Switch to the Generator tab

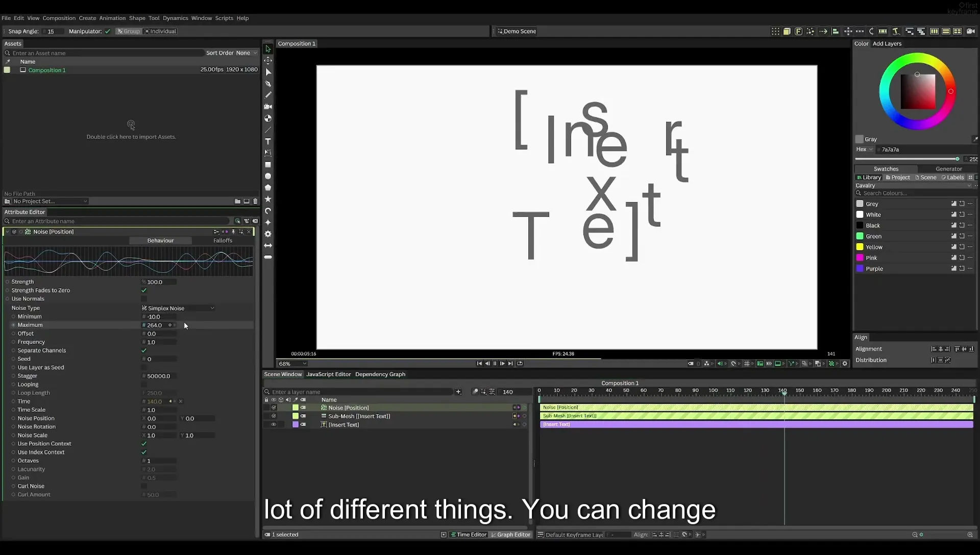(948, 169)
